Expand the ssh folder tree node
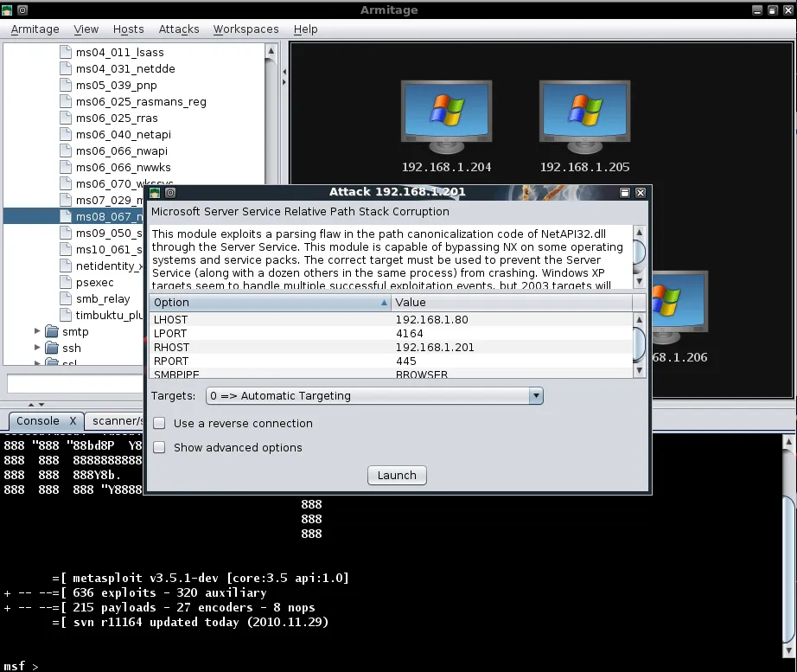This screenshot has width=797, height=672. click(x=38, y=348)
